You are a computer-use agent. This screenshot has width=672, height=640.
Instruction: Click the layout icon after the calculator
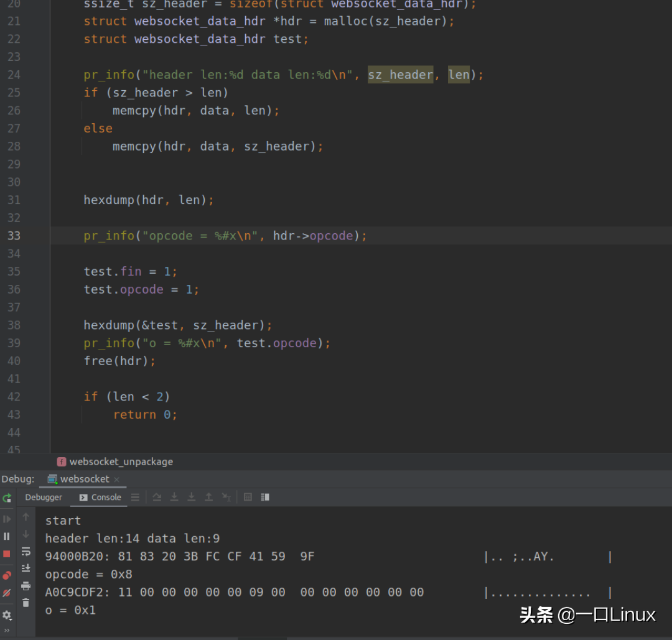265,497
